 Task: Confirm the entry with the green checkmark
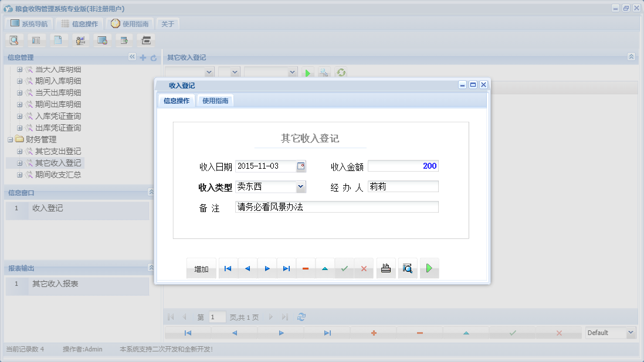(x=345, y=268)
